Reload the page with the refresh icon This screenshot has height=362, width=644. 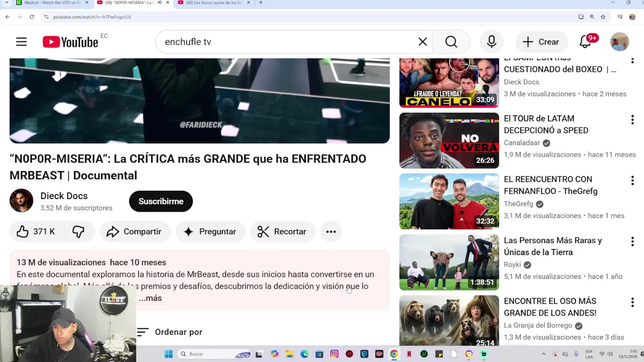pyautogui.click(x=32, y=17)
